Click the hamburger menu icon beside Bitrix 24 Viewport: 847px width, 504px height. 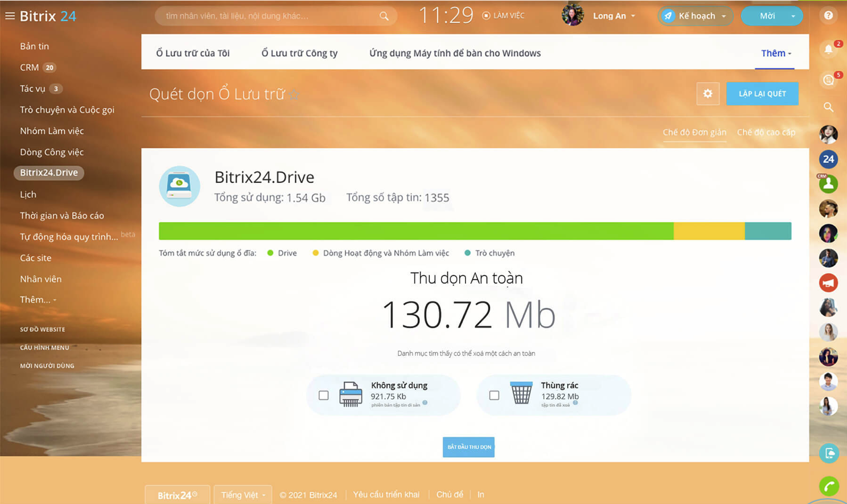click(10, 16)
